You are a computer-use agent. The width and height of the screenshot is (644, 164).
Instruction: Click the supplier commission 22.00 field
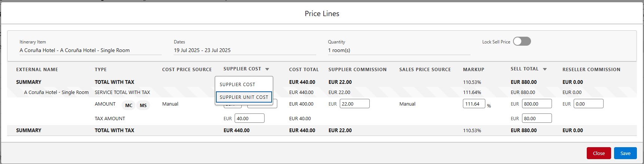coord(354,104)
